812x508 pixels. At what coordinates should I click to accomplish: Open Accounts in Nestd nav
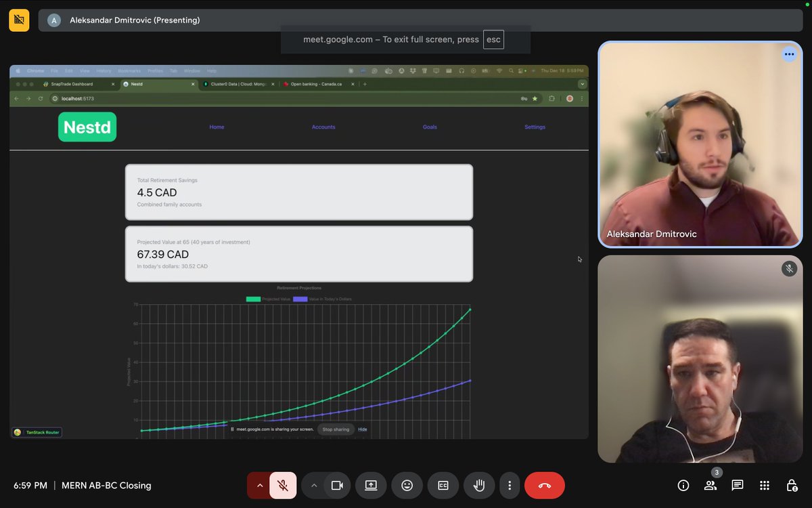323,127
